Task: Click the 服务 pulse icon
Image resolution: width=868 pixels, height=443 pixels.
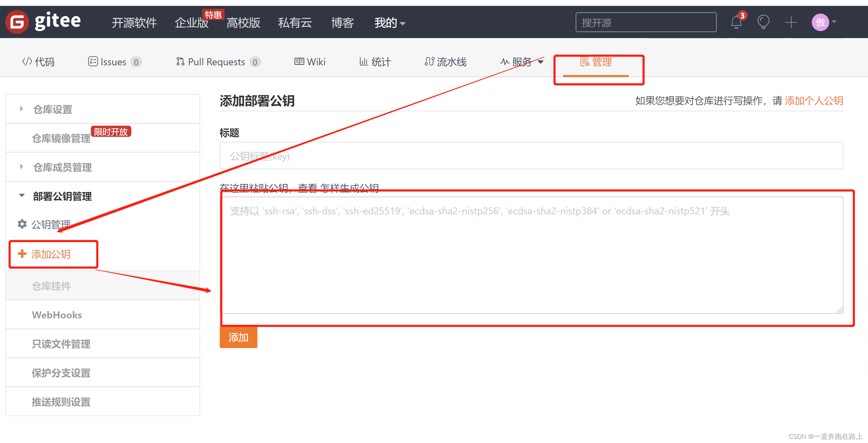Action: click(505, 62)
